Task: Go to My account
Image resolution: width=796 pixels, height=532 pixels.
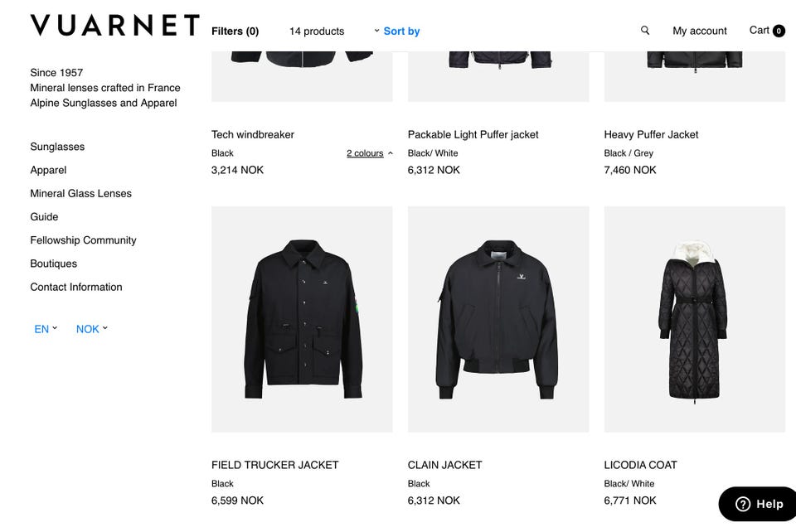Action: click(700, 31)
